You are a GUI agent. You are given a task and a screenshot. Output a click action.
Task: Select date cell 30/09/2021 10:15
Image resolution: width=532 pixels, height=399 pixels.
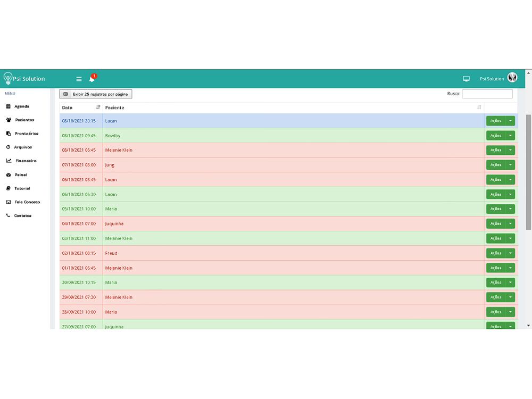pyautogui.click(x=79, y=282)
